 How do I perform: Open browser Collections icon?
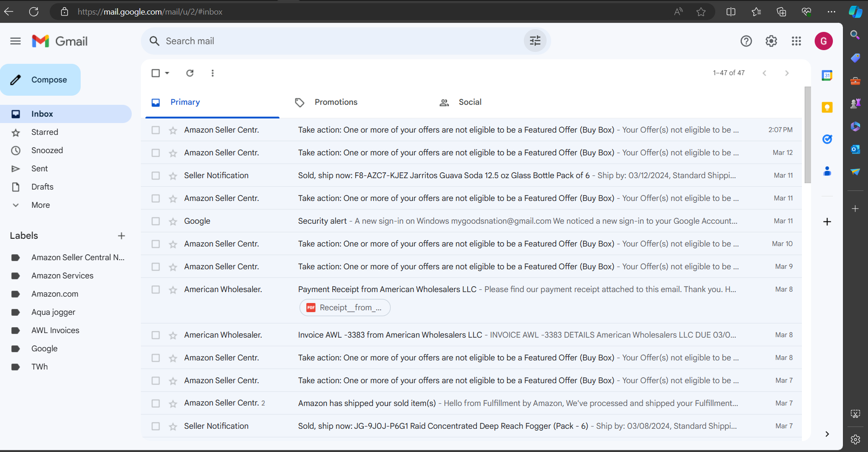781,12
